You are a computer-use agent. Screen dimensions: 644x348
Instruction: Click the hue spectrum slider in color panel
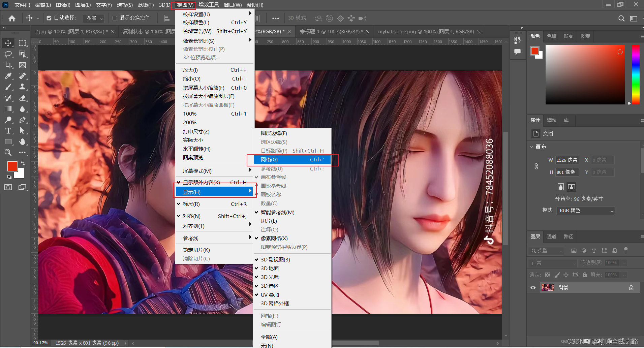pos(636,75)
